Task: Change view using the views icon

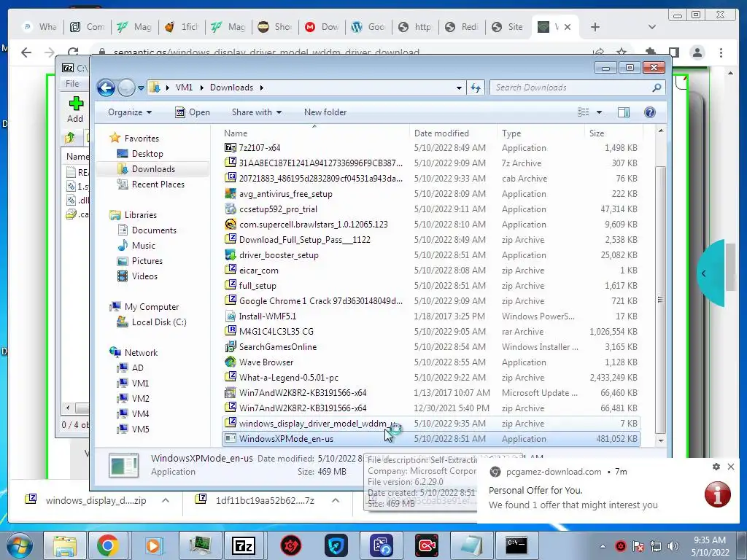Action: (583, 112)
